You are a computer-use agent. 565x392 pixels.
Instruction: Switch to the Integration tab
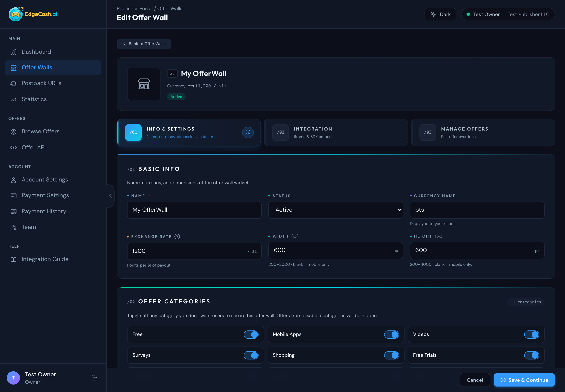click(x=336, y=133)
